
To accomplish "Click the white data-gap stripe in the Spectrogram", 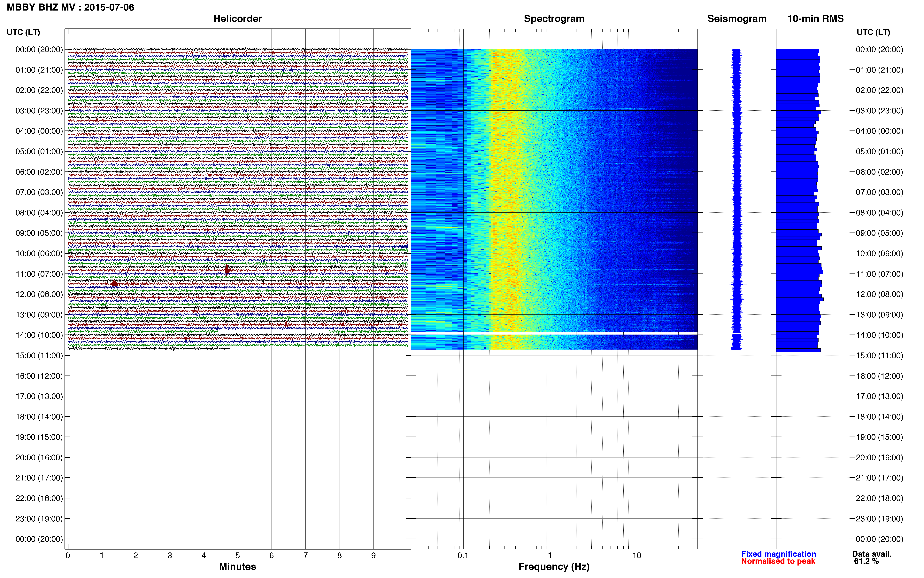I will (x=554, y=333).
